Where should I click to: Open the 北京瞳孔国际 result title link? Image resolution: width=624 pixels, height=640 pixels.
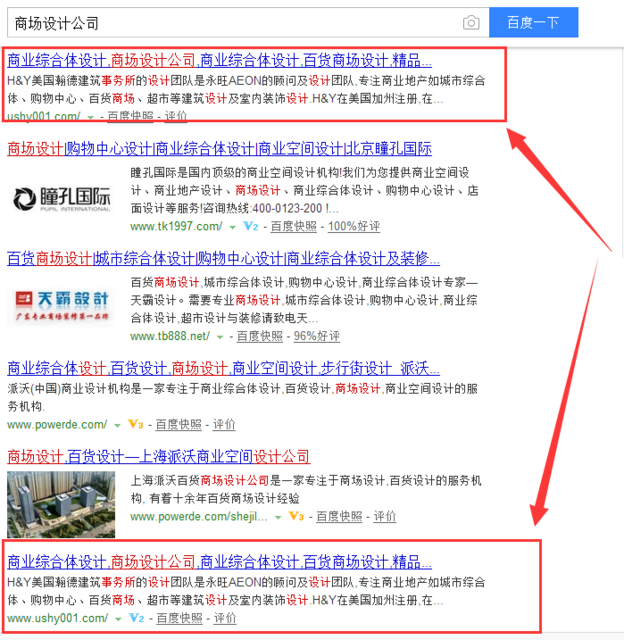click(x=219, y=149)
